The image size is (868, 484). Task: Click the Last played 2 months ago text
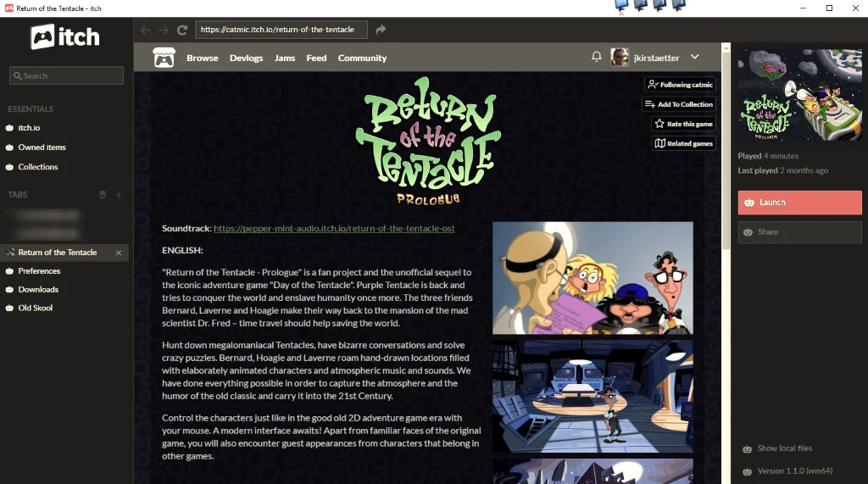coord(782,170)
